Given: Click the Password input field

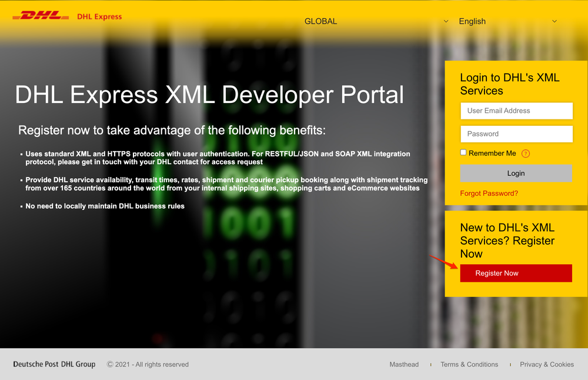Looking at the screenshot, I should [516, 134].
